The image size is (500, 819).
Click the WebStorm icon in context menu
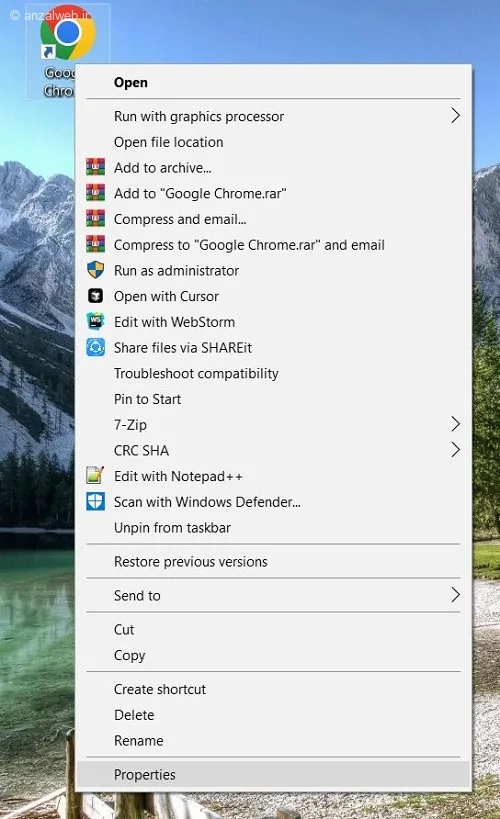click(95, 321)
